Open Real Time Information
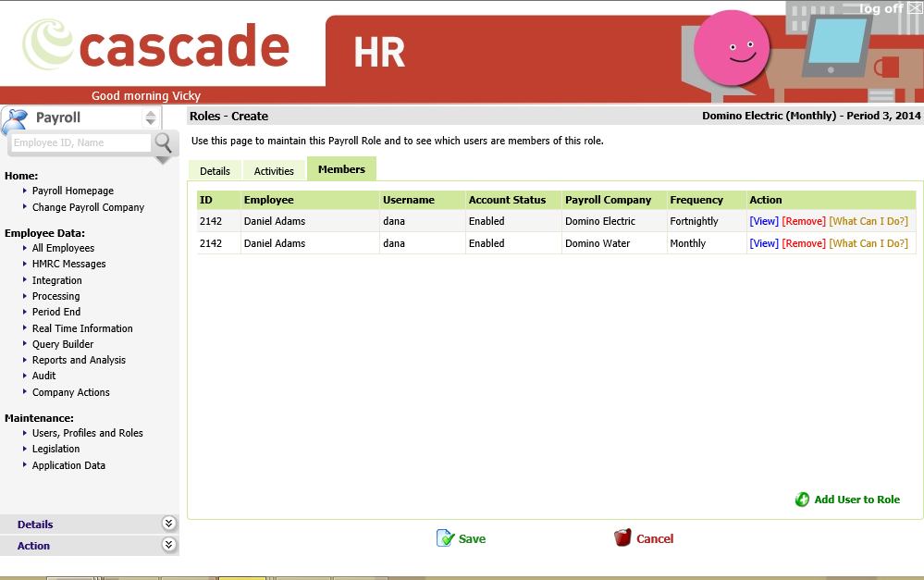 pyautogui.click(x=82, y=328)
